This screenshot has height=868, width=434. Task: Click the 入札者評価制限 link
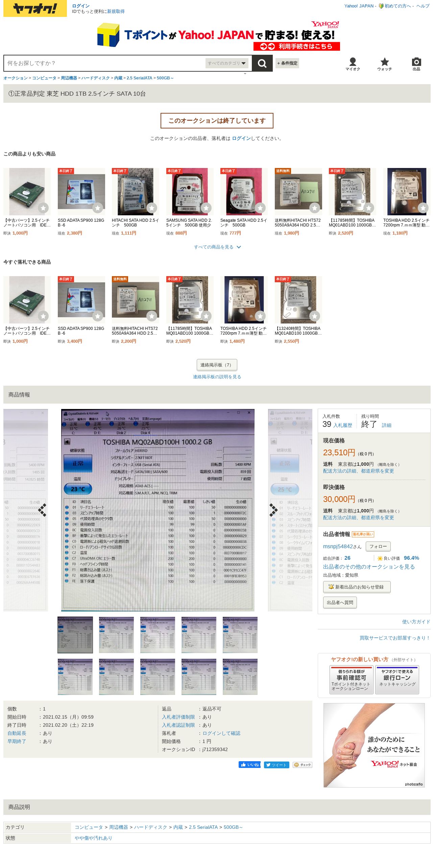click(x=178, y=717)
